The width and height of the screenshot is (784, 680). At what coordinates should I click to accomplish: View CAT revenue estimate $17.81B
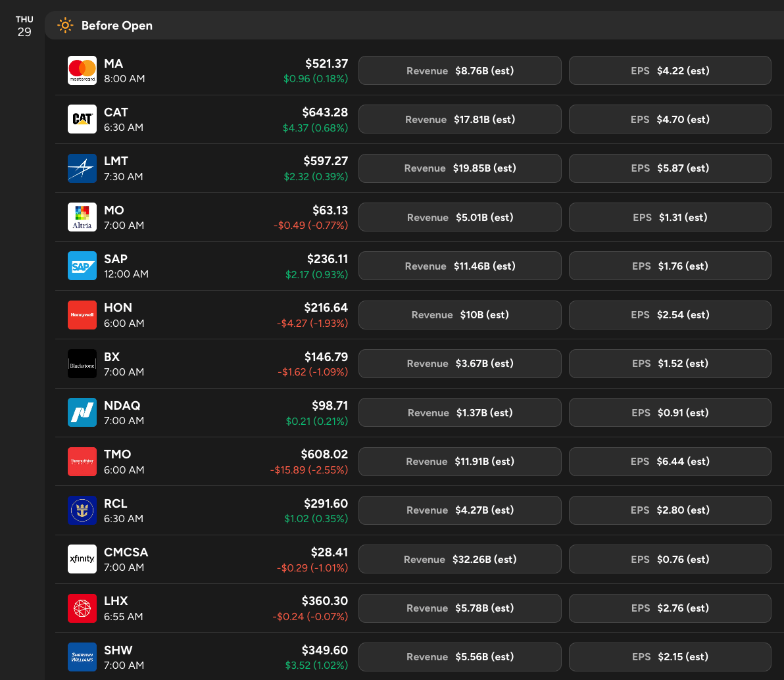click(x=460, y=119)
